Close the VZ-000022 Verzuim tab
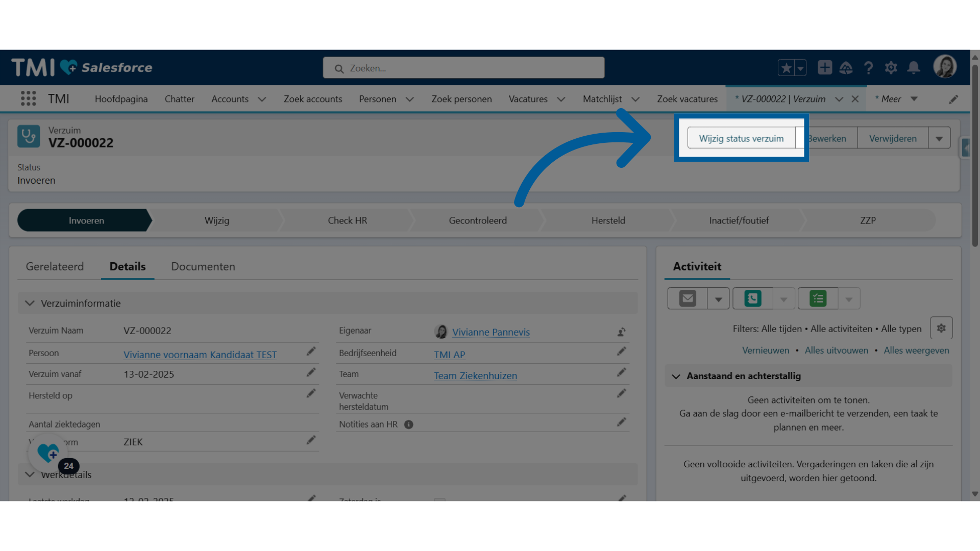The image size is (980, 551). pyautogui.click(x=855, y=99)
